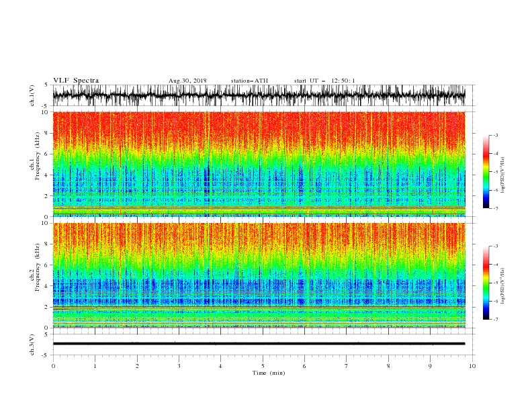Click the 'start UT = 12:50:1' label

coord(324,81)
